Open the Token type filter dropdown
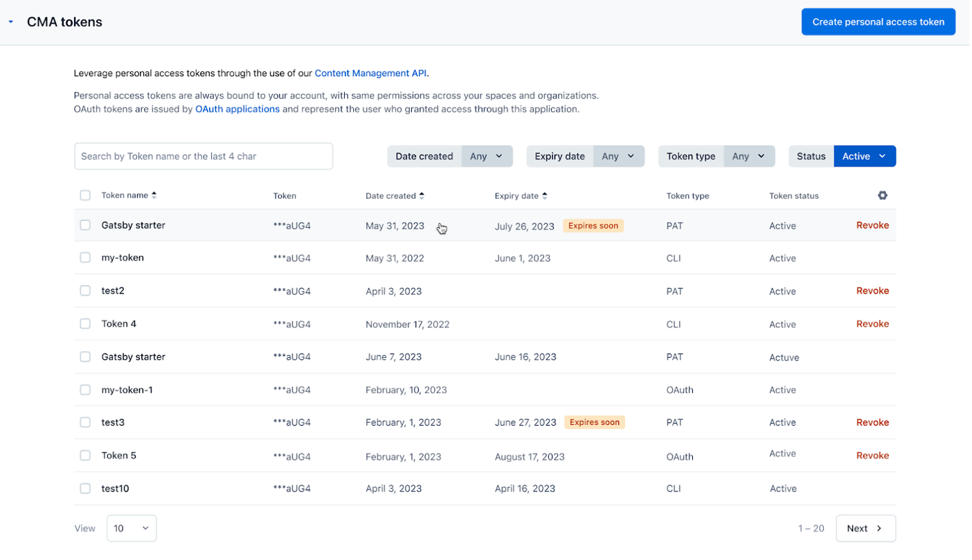The image size is (972, 560). click(x=749, y=156)
